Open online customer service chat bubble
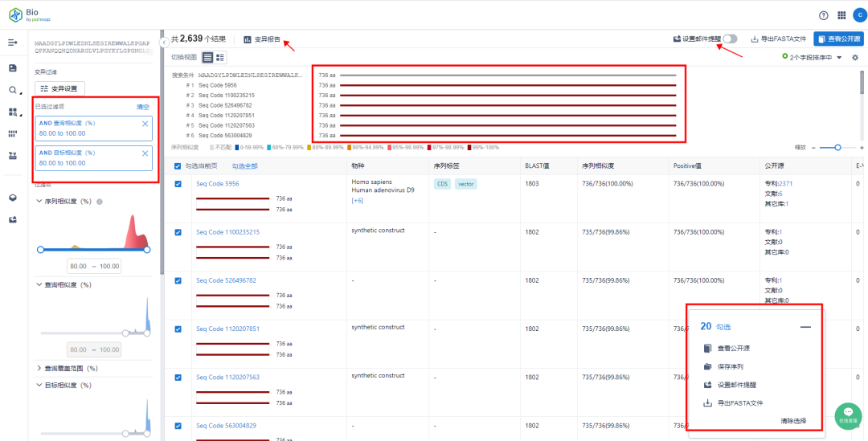Viewport: 868px width, 441px height. pos(848,415)
